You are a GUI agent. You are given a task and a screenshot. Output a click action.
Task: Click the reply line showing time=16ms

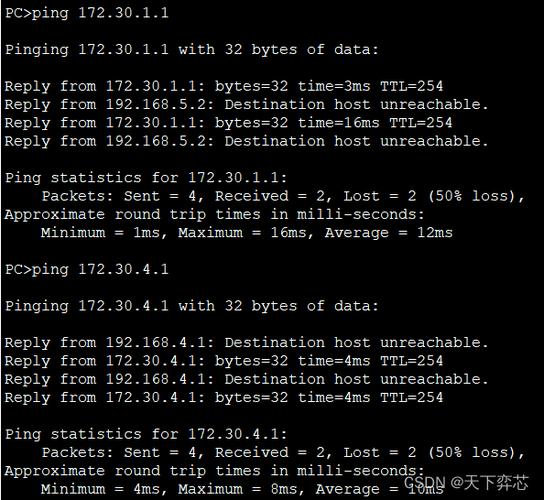click(228, 123)
